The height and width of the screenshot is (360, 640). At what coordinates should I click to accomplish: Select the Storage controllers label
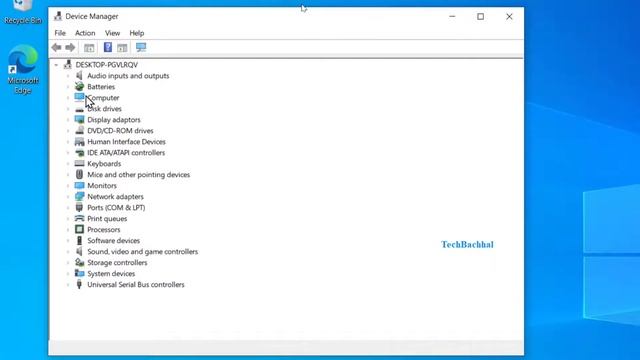tap(117, 263)
